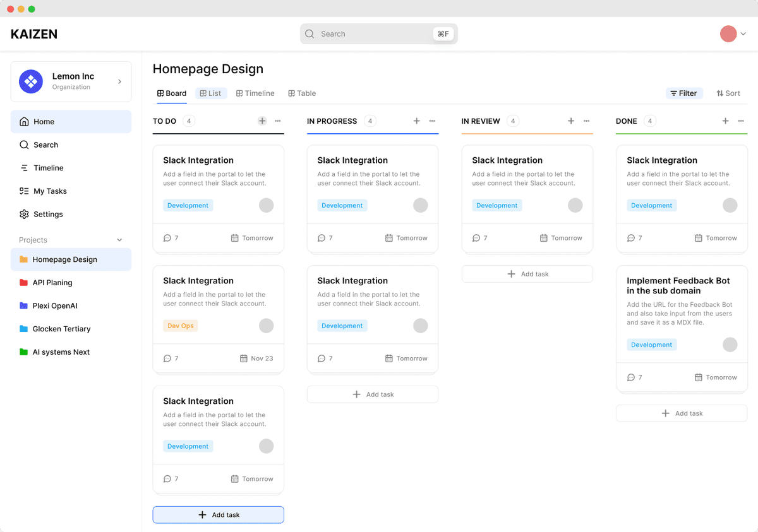Open the Homepage Design project in sidebar

[x=71, y=259]
